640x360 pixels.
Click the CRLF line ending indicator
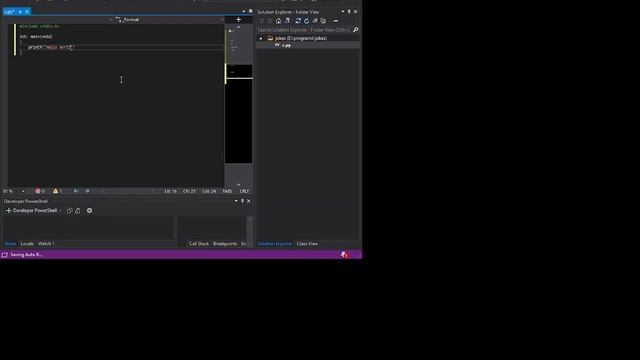tap(244, 191)
